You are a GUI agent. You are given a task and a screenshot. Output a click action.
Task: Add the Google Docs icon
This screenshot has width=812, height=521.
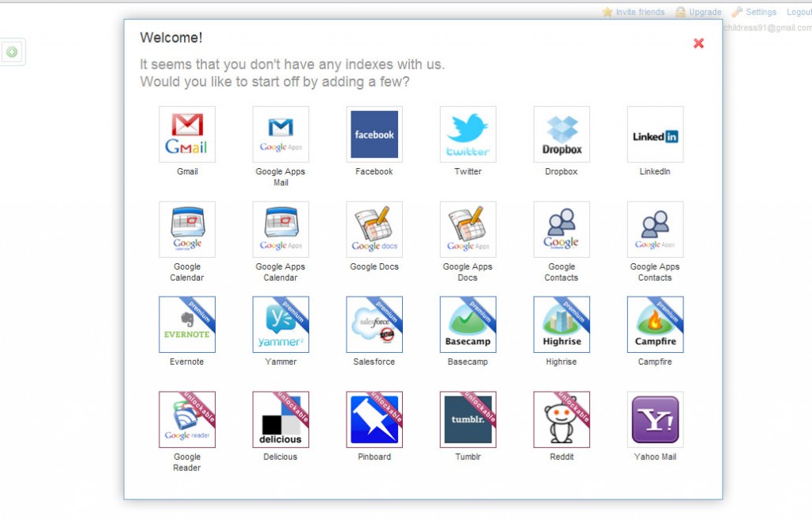tap(374, 229)
